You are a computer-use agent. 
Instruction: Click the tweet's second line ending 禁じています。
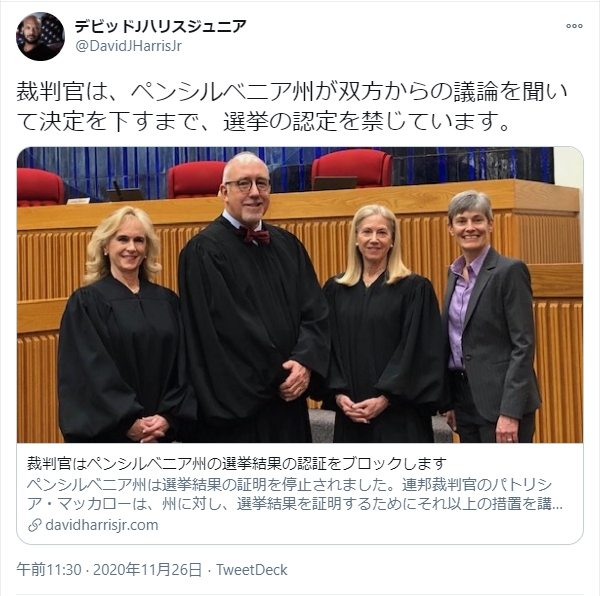pos(263,121)
